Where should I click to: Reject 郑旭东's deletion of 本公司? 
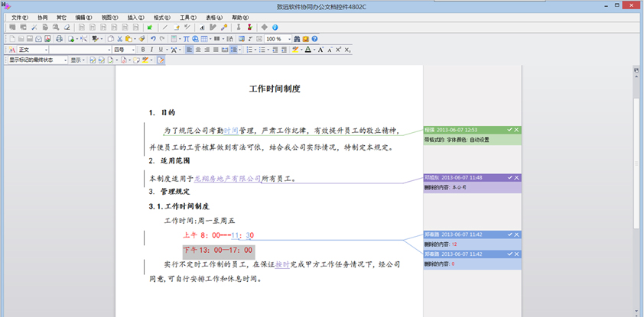click(x=516, y=177)
